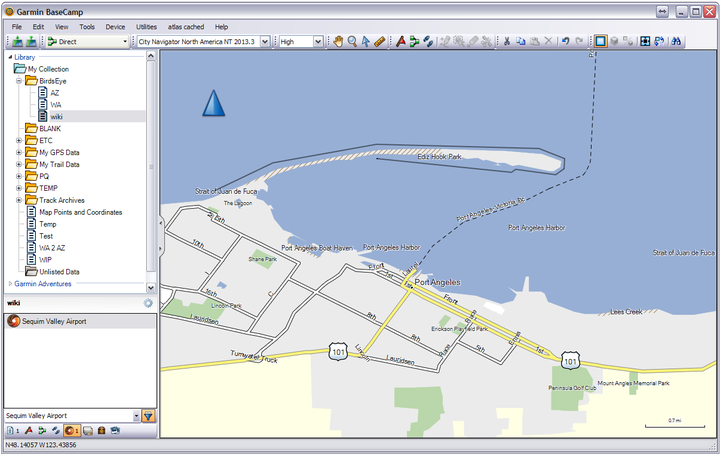Click the second send-to-device icon
This screenshot has height=455, width=720.
[31, 41]
